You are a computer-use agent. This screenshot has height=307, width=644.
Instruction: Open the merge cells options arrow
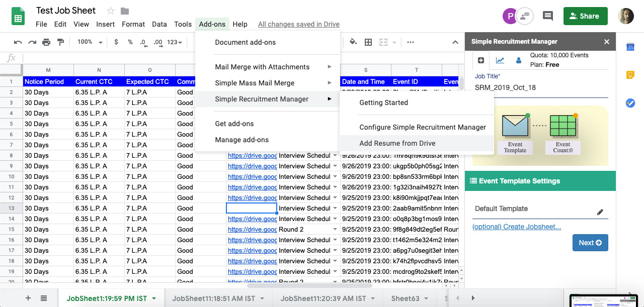[x=394, y=42]
